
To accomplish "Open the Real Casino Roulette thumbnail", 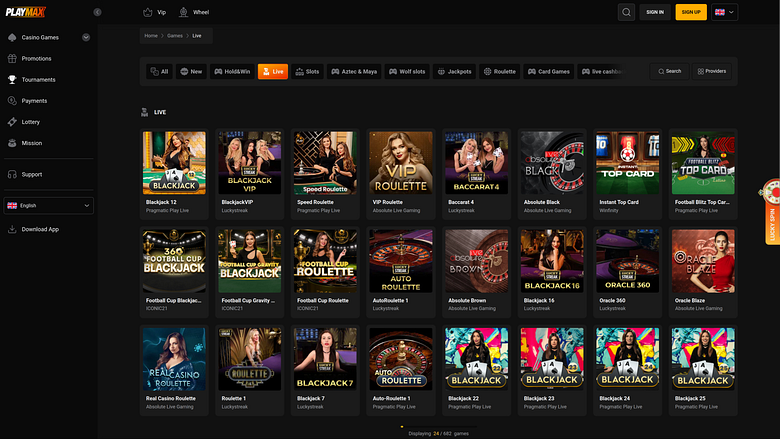I will (174, 359).
